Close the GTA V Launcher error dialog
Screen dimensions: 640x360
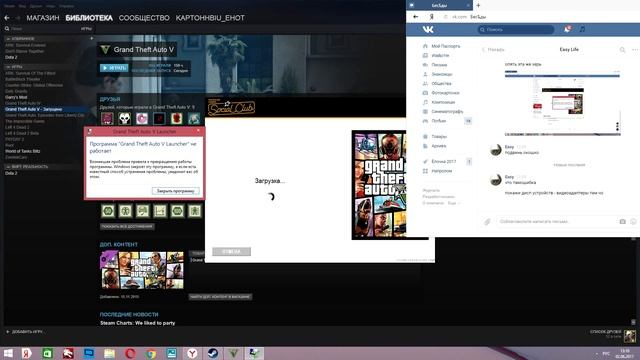(x=198, y=131)
